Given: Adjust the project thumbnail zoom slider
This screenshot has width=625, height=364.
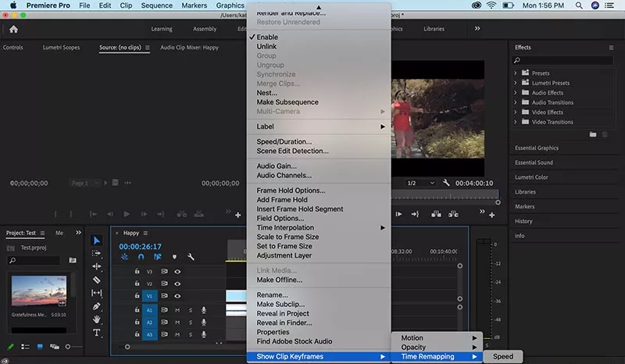Looking at the screenshot, I should [x=67, y=347].
